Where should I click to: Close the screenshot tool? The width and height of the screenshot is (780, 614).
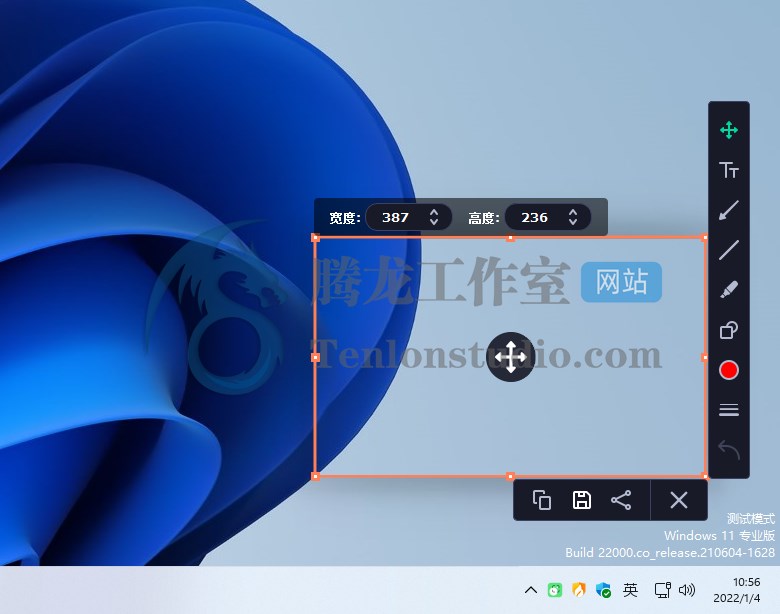click(x=679, y=500)
